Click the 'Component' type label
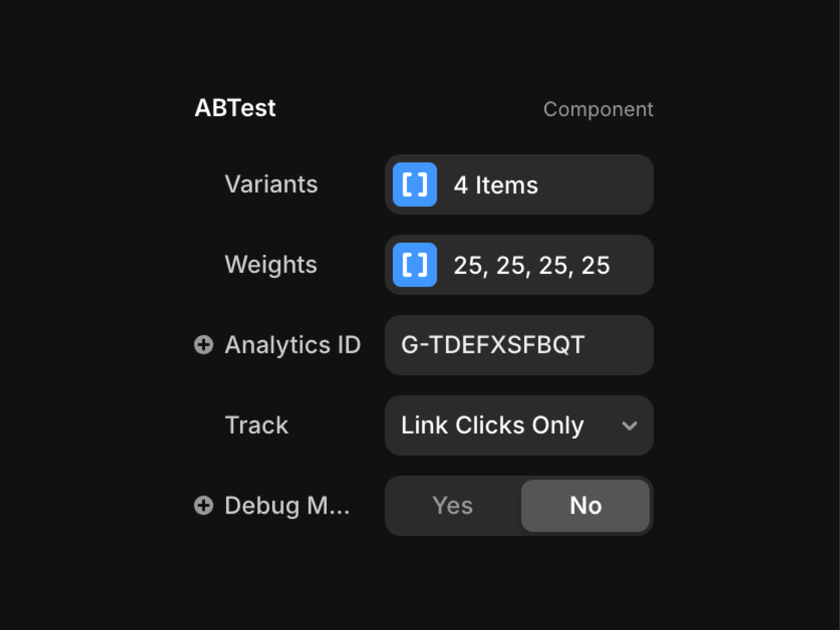The height and width of the screenshot is (630, 840). [x=598, y=109]
